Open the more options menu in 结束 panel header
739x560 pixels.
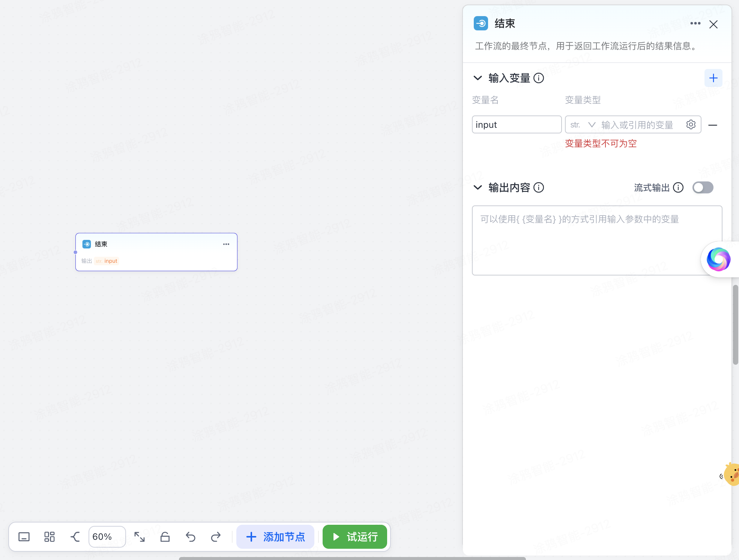[695, 24]
